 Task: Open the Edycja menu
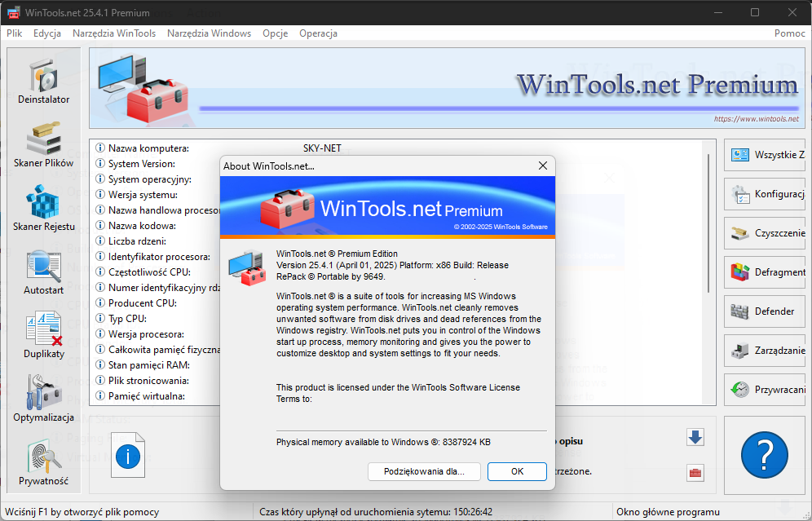tap(47, 33)
